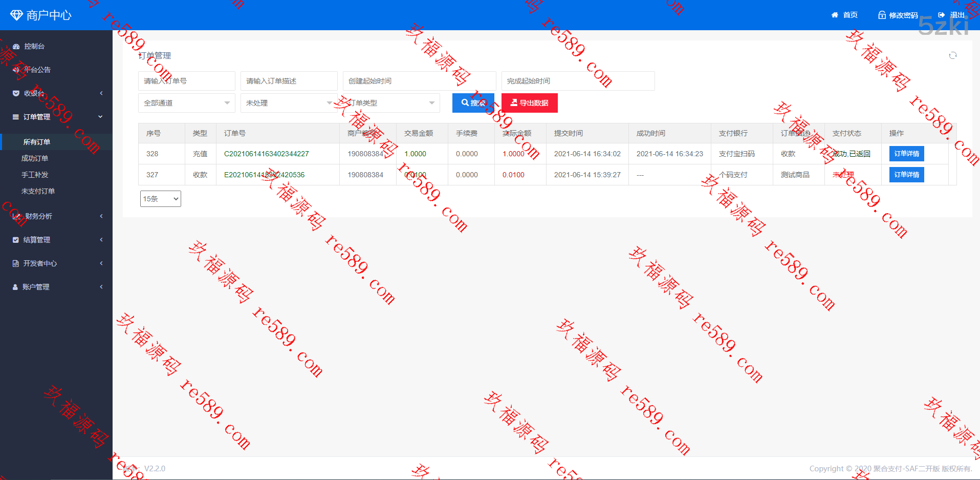Select the 收银台 cashier sidebar icon

15,93
